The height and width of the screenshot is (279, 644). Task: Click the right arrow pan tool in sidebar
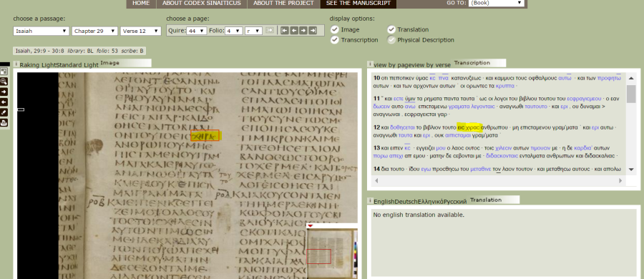click(x=4, y=92)
